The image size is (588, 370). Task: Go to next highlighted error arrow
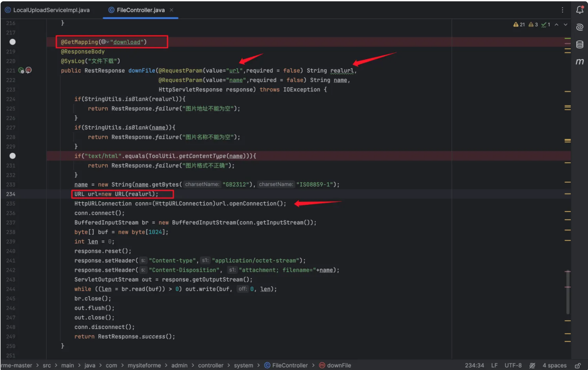pos(566,24)
